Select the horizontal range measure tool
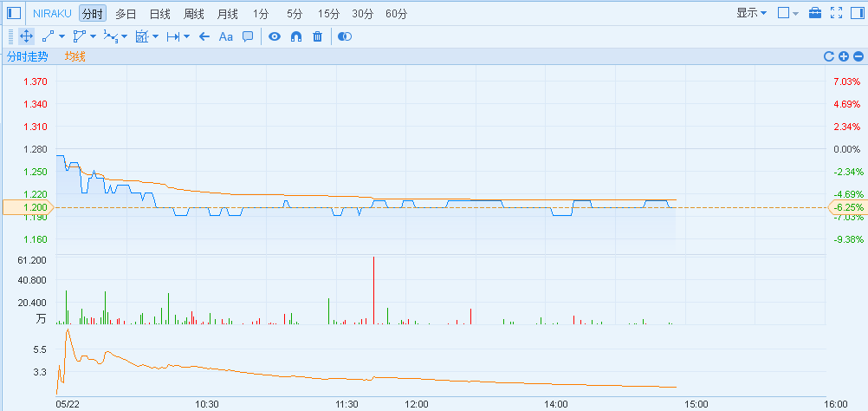 [173, 36]
